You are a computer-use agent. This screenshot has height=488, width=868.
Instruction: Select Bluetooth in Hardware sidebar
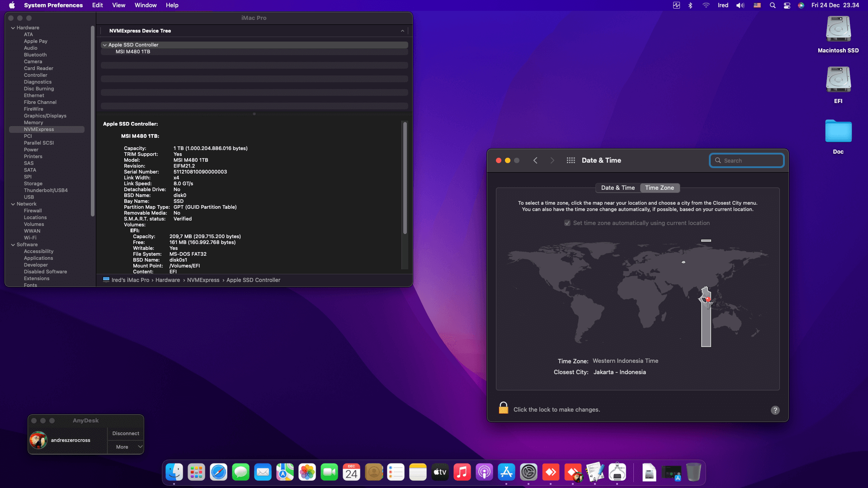tap(35, 55)
